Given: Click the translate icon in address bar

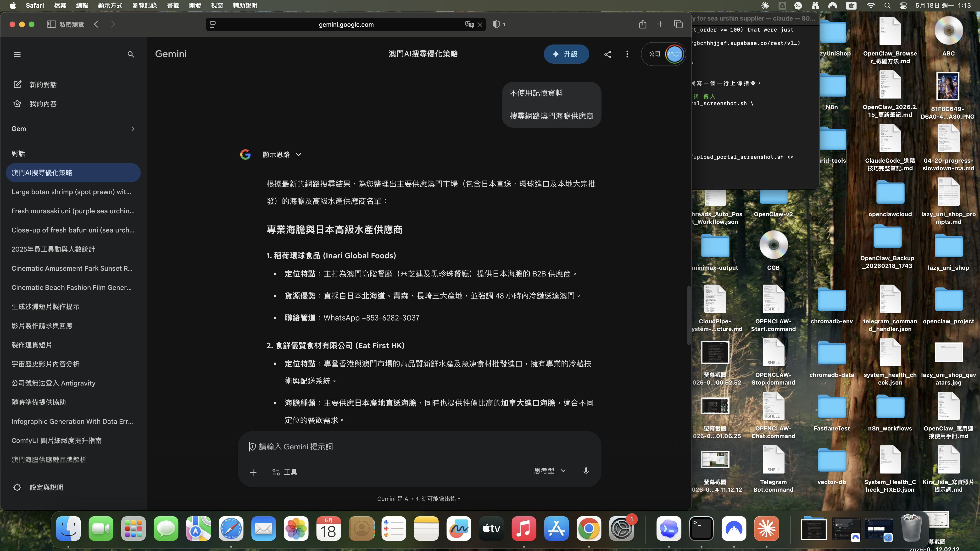Looking at the screenshot, I should [x=469, y=24].
